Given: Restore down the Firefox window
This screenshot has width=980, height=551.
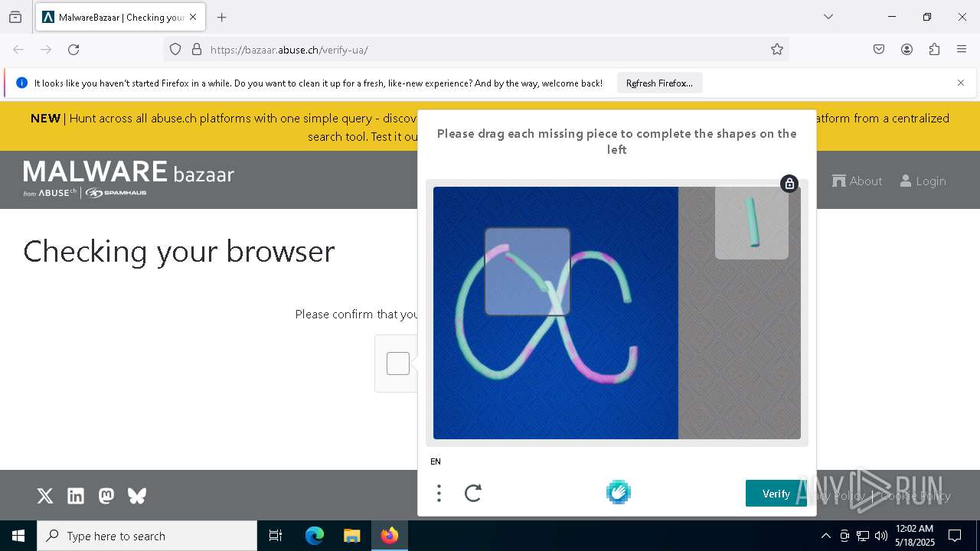Looking at the screenshot, I should click(x=927, y=17).
